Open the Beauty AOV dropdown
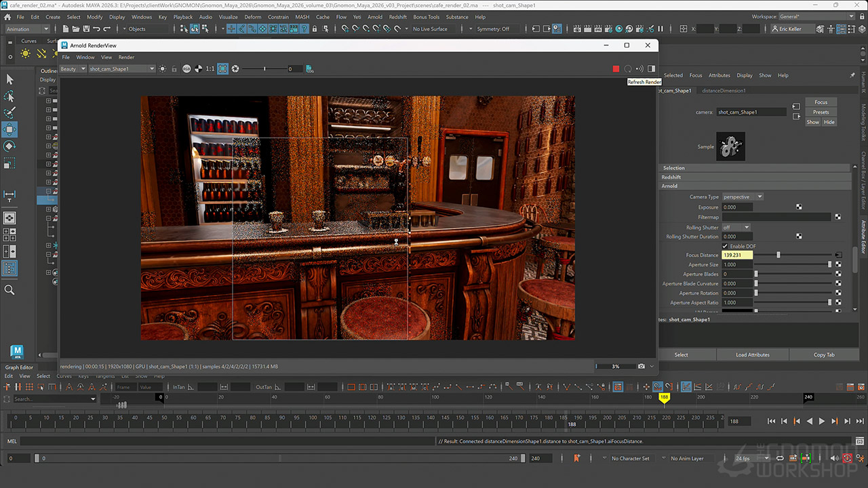 coord(73,68)
